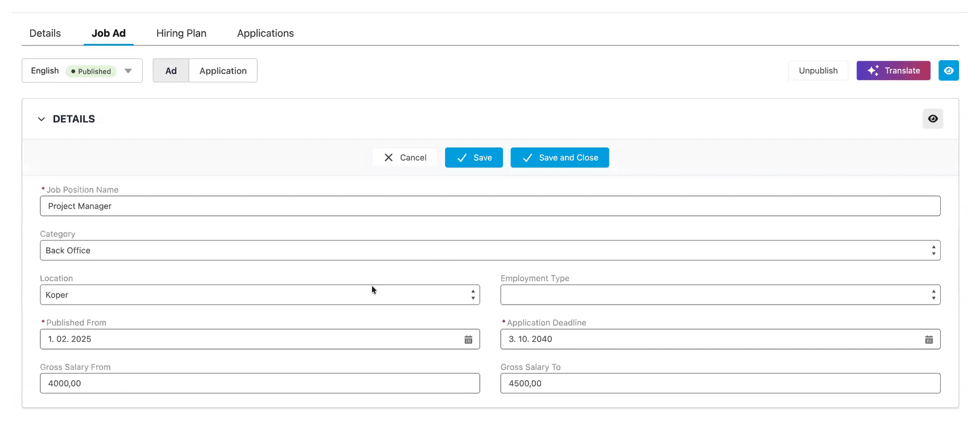
Task: Click the Unpublish button
Action: point(818,70)
